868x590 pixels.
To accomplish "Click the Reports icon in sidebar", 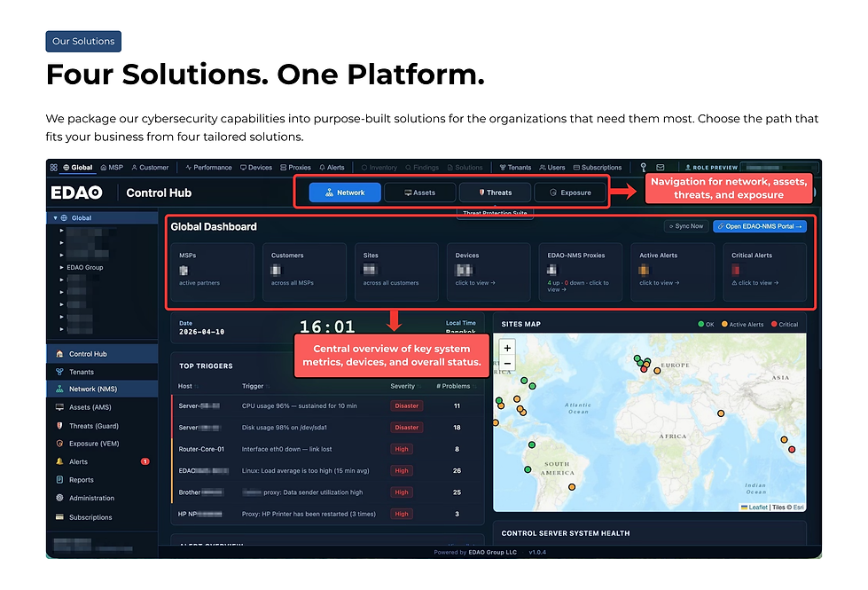I will (59, 480).
